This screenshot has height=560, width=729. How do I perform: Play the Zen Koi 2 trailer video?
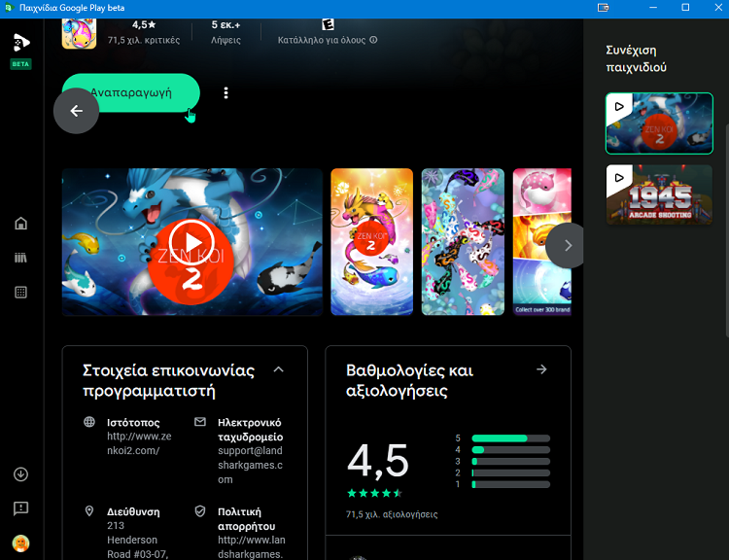click(191, 242)
